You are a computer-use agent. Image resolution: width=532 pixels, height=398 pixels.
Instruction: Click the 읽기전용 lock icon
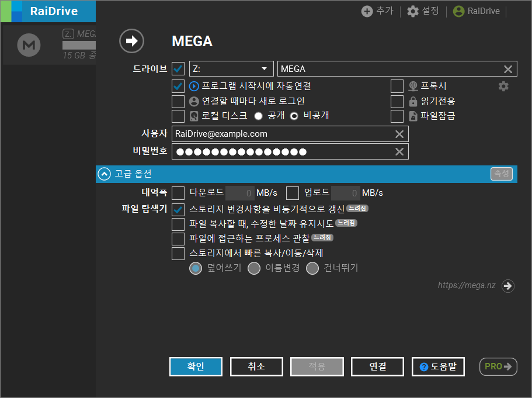(413, 101)
